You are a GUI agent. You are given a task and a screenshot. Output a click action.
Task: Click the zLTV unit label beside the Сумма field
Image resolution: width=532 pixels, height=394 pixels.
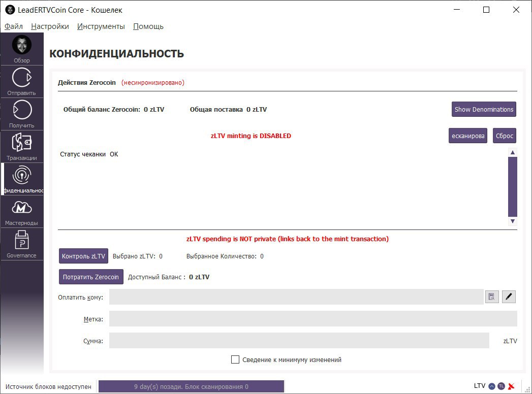coord(510,341)
